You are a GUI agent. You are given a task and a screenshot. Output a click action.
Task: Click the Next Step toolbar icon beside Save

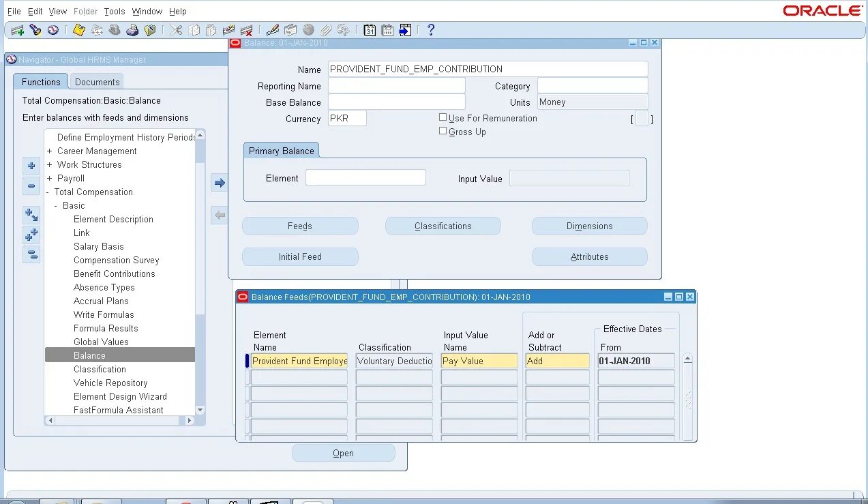click(x=97, y=30)
